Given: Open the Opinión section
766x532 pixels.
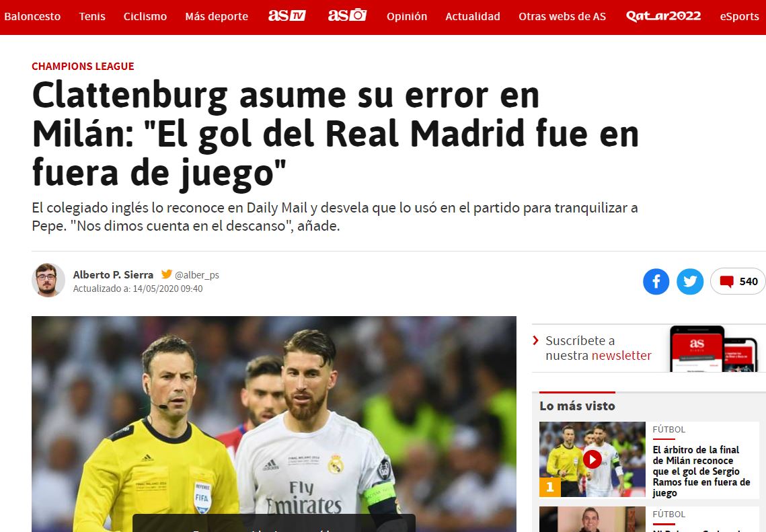Looking at the screenshot, I should [x=406, y=17].
